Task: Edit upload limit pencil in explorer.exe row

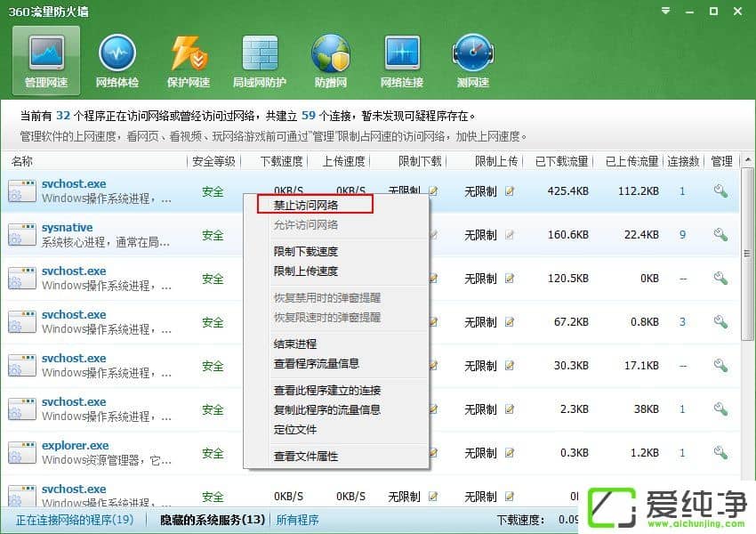Action: point(510,453)
